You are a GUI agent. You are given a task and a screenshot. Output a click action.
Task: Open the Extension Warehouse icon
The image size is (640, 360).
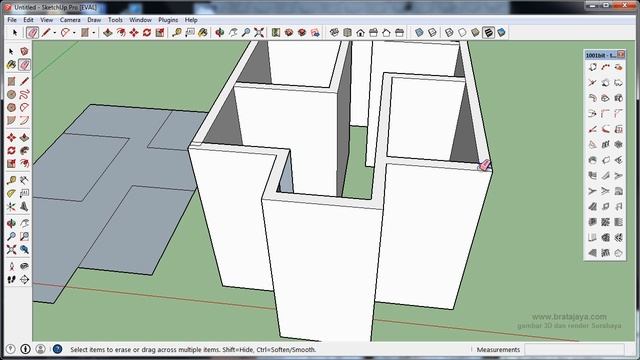click(315, 33)
